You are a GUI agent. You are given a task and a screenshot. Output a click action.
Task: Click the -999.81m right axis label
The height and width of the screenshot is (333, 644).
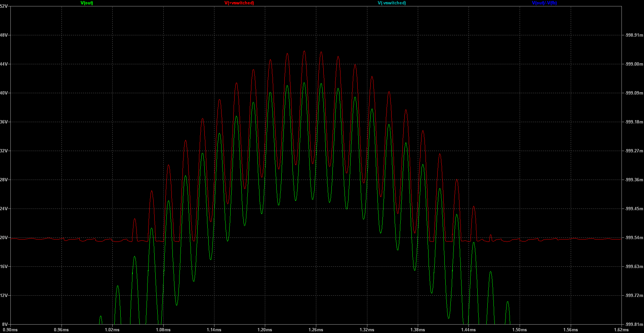[x=634, y=324]
